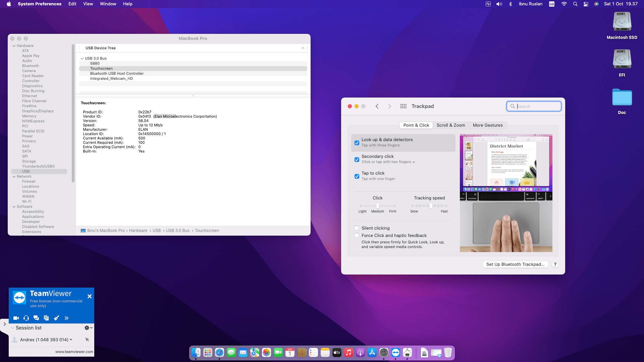Viewport: 644px width, 362px height.
Task: Select Graphics/Displays in the sidebar
Action: click(38, 111)
